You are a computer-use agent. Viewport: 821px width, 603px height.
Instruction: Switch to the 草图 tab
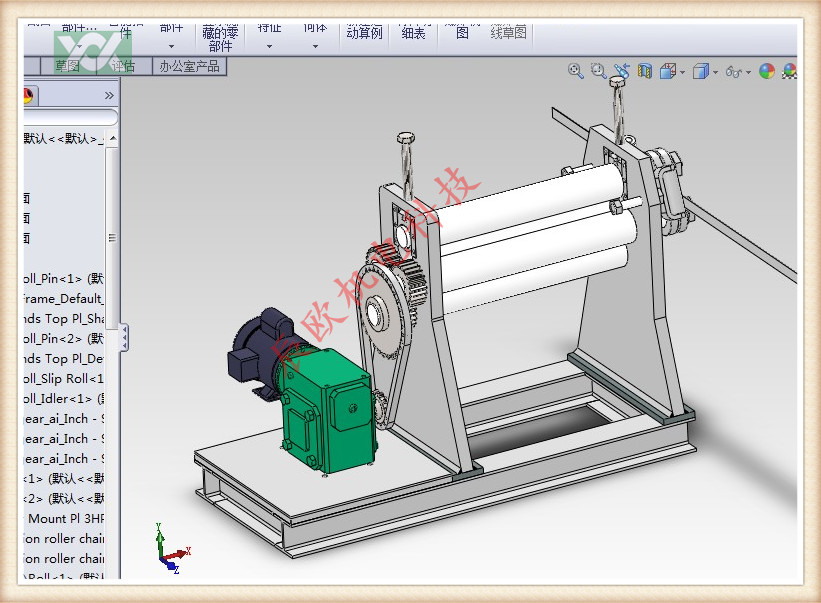pyautogui.click(x=68, y=66)
